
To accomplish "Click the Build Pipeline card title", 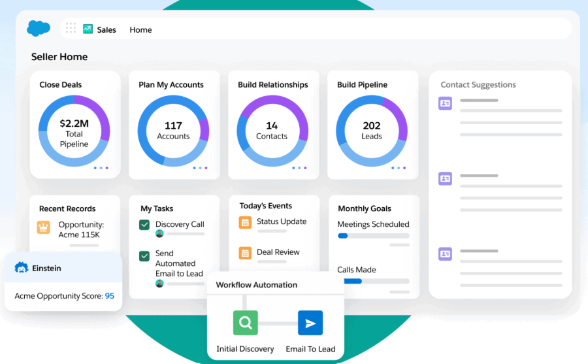I will pyautogui.click(x=362, y=85).
